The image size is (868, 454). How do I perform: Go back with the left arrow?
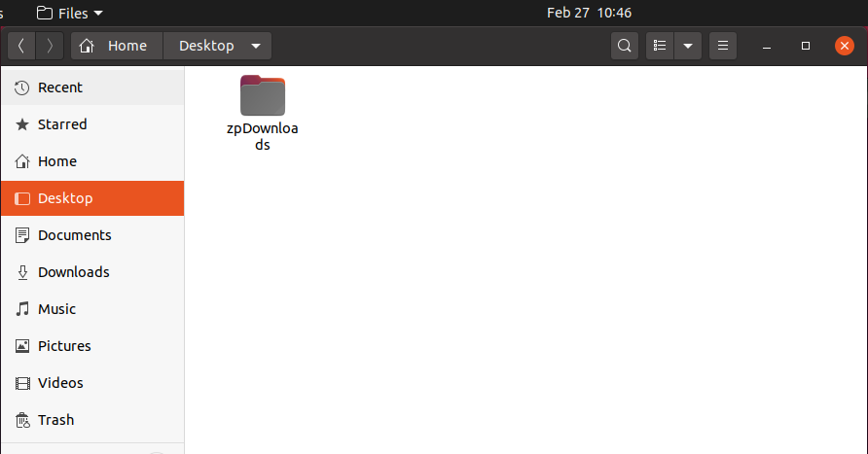point(21,46)
